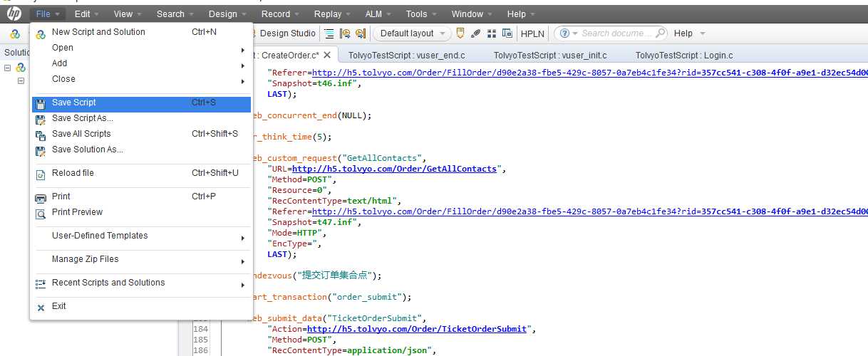The width and height of the screenshot is (868, 356).
Task: Click the HP logo icon
Action: (14, 14)
